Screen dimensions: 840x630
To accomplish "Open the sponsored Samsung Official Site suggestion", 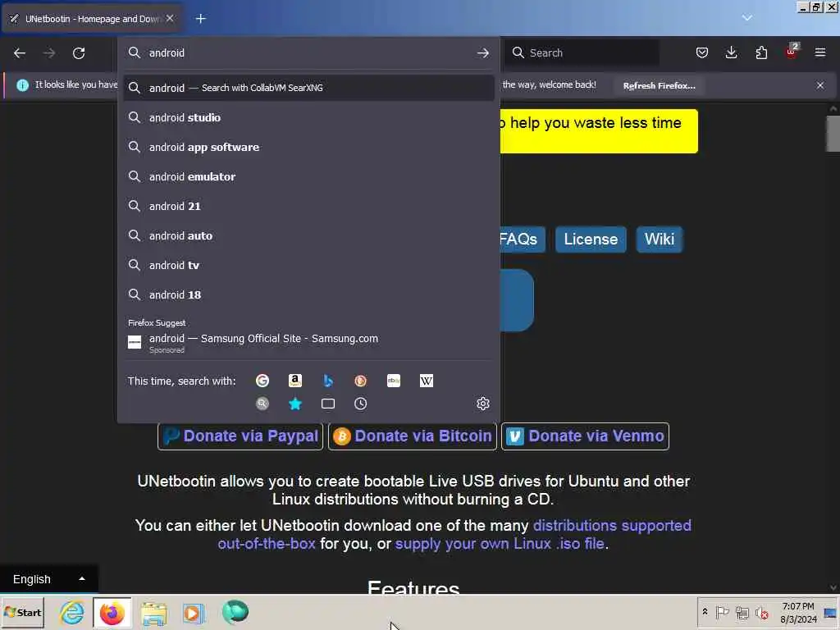I will (x=308, y=343).
